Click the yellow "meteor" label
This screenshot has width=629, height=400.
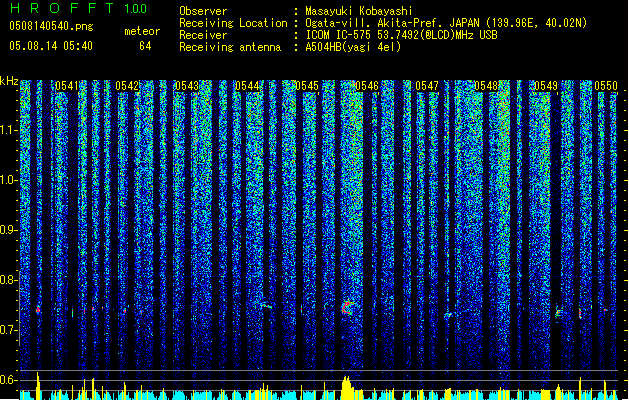142,31
